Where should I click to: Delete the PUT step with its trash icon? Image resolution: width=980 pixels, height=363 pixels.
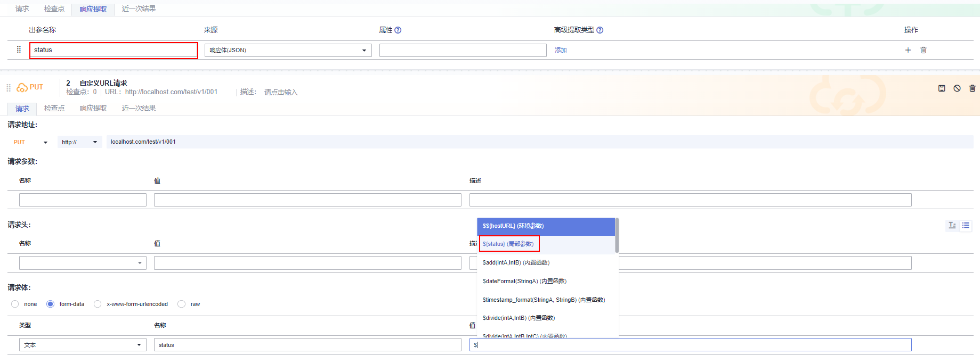coord(972,88)
